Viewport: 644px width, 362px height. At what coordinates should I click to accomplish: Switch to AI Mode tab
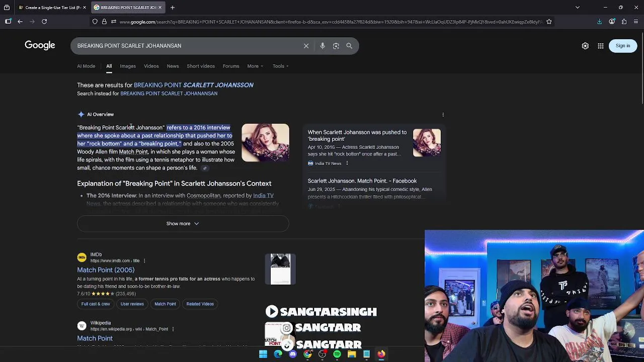pyautogui.click(x=86, y=66)
